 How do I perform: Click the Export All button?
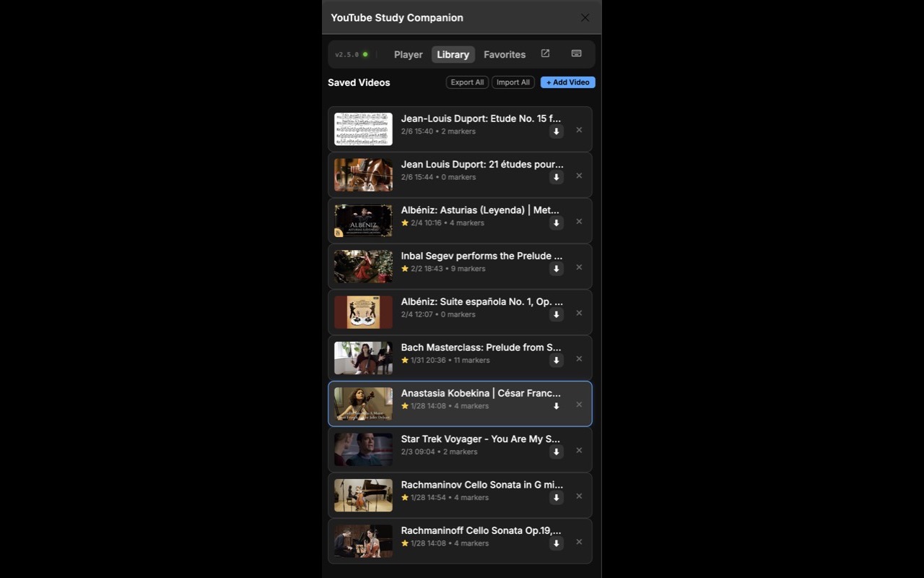click(467, 82)
